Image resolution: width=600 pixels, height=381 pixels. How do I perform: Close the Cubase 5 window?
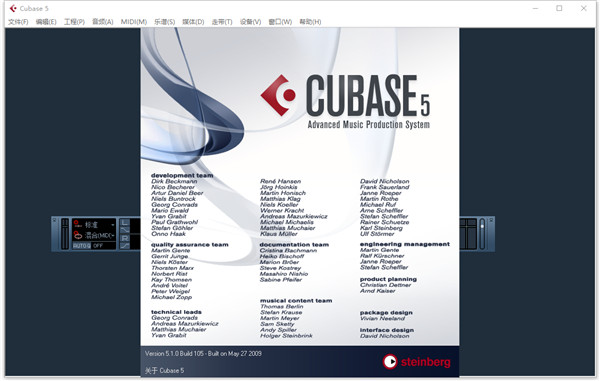pos(584,8)
